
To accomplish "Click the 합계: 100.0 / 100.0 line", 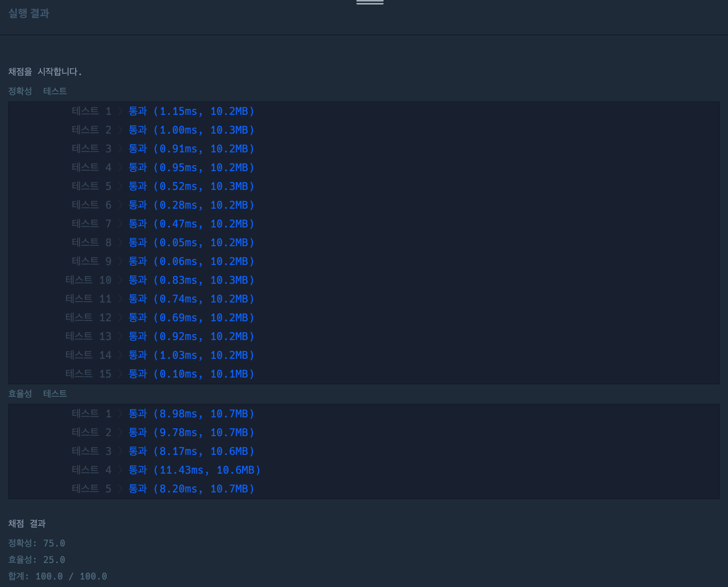I will point(58,576).
